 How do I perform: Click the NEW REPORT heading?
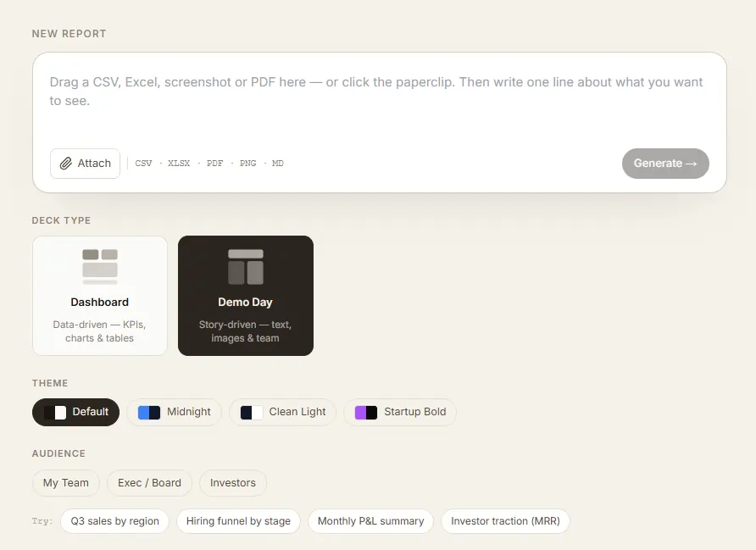click(69, 34)
